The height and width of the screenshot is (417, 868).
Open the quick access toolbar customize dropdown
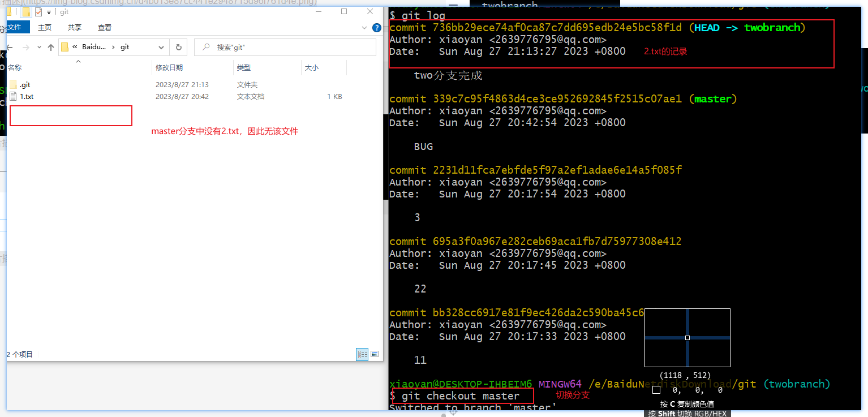pyautogui.click(x=49, y=12)
